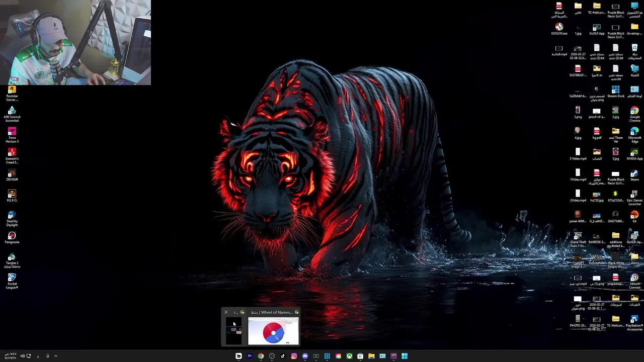Screen dimensions: 644x362
Task: Select the 2Video.mp4 file icon
Action: pyautogui.click(x=578, y=196)
